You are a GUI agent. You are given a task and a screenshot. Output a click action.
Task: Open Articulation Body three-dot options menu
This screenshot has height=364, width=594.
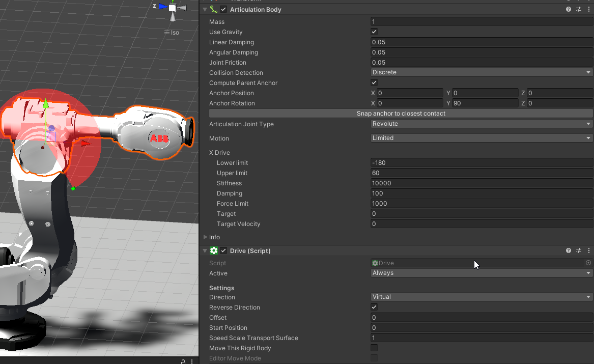click(588, 9)
